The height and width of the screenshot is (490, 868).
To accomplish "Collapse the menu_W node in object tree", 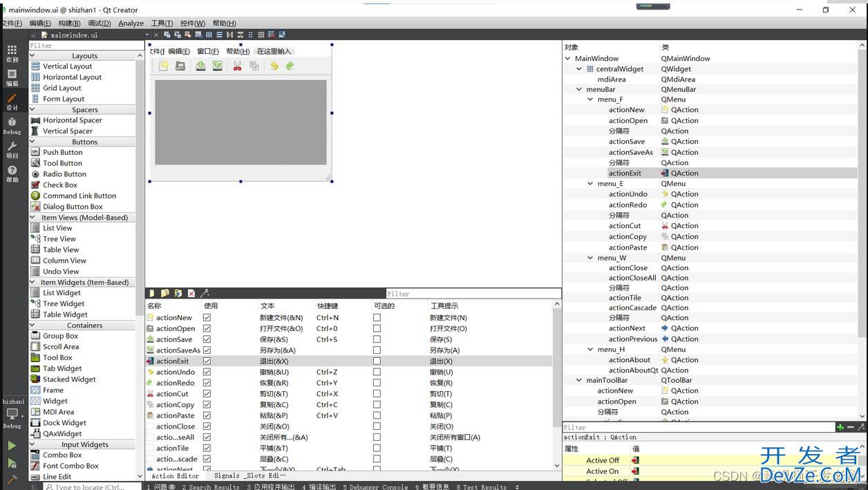I will 590,258.
